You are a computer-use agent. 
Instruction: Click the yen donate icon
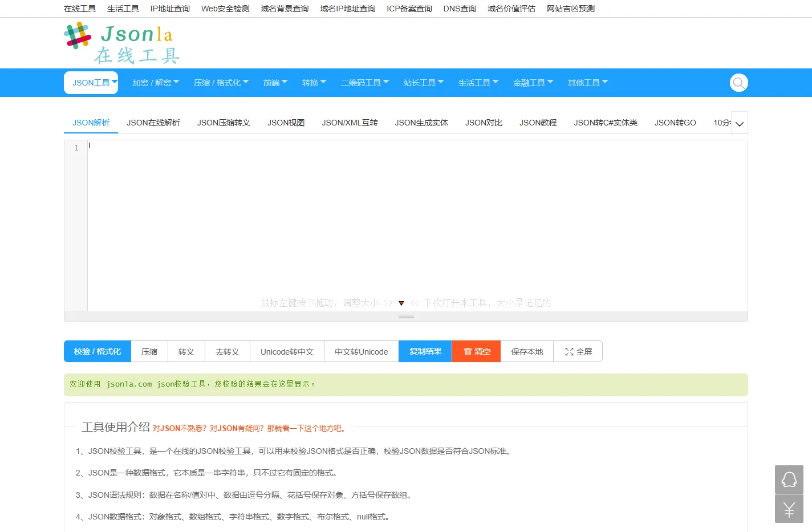click(789, 509)
